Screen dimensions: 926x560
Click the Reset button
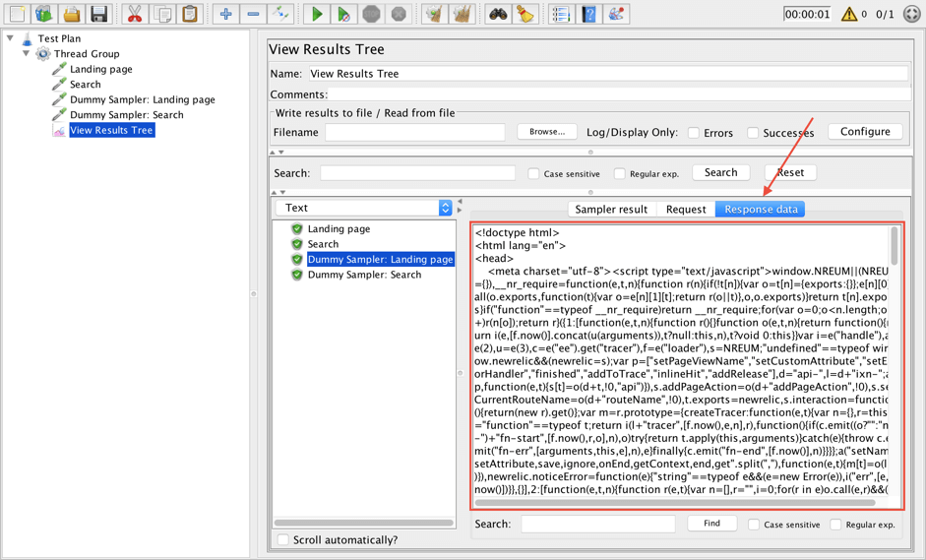(x=790, y=172)
